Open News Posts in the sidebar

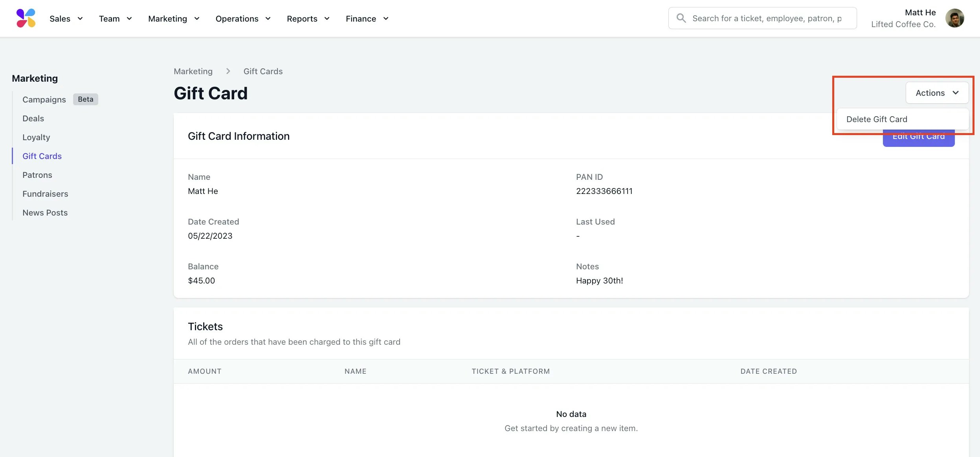coord(45,213)
